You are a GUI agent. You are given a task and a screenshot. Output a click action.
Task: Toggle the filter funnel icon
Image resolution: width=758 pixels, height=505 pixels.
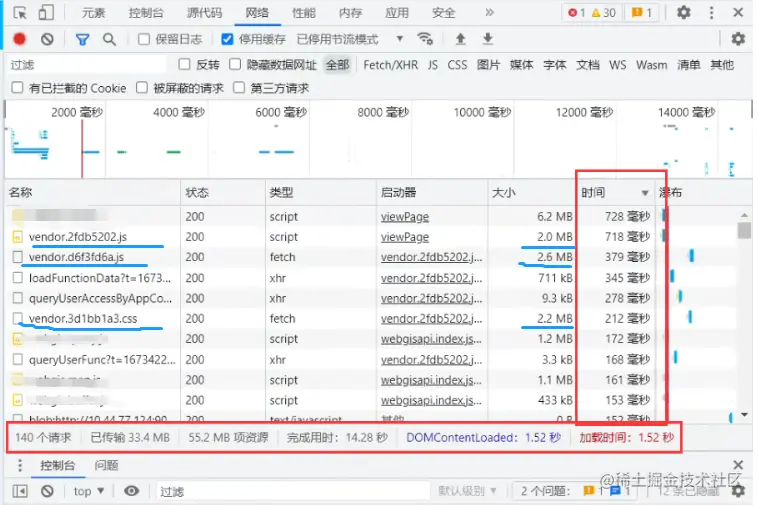(82, 39)
